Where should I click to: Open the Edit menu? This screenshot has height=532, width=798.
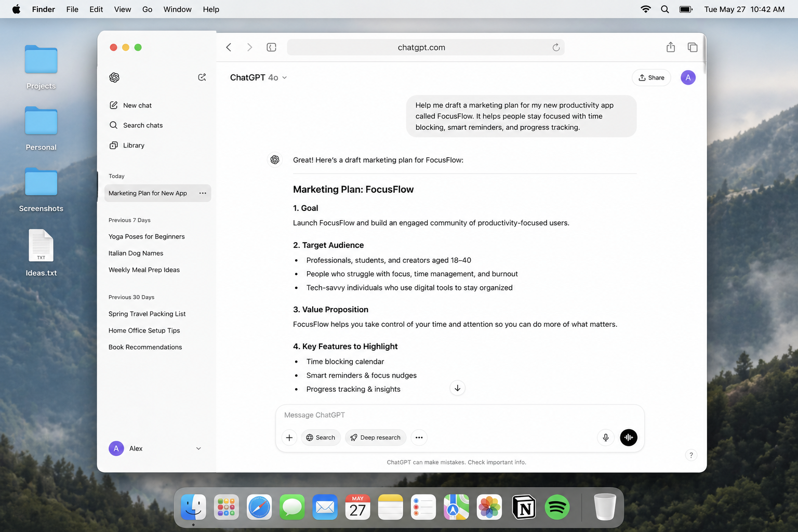pos(96,9)
